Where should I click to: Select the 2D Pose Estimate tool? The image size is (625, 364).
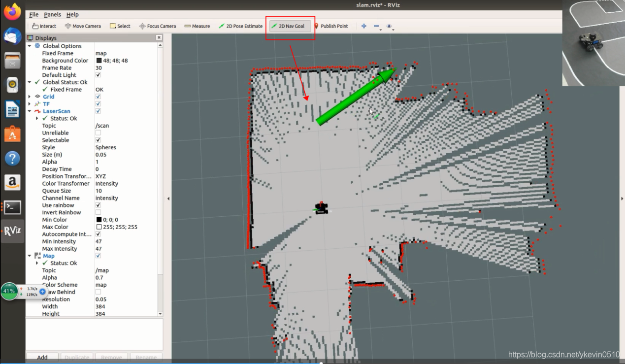(x=240, y=26)
